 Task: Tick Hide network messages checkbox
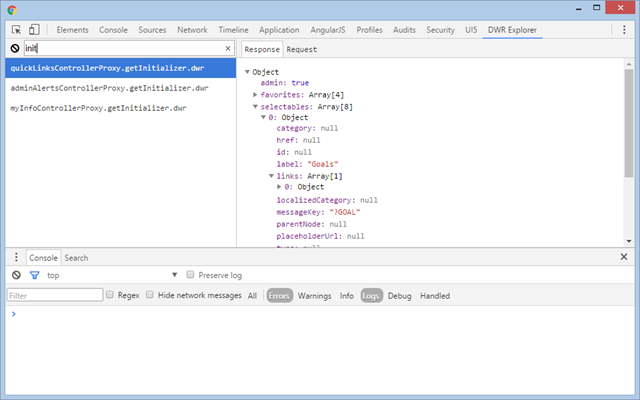click(150, 295)
